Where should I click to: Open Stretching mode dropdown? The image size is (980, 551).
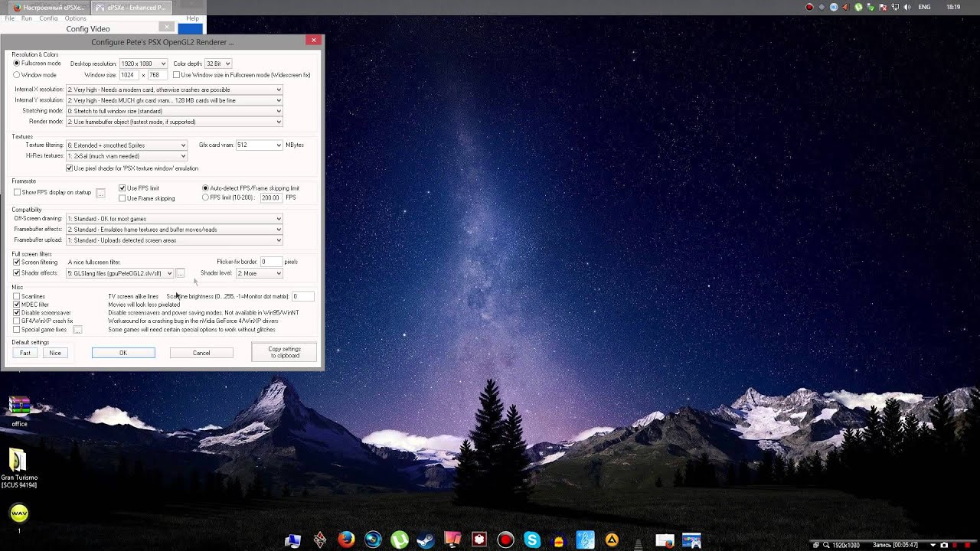[x=175, y=111]
